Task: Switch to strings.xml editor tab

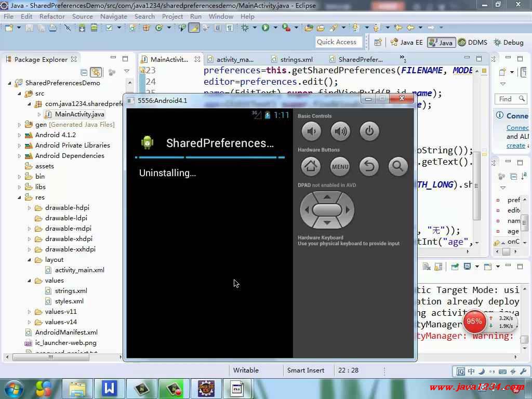Action: point(296,59)
